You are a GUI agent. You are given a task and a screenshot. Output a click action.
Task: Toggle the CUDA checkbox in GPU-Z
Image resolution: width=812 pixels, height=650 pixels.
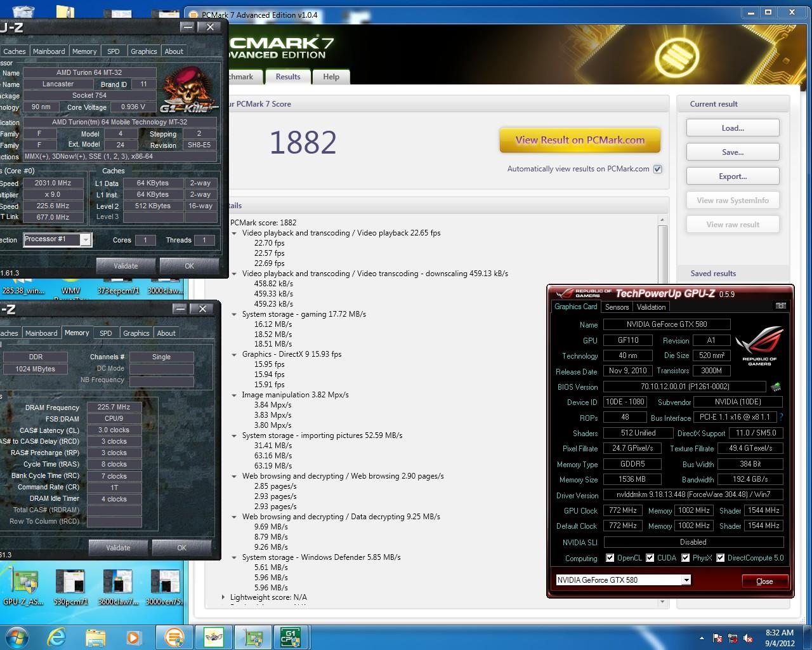650,558
